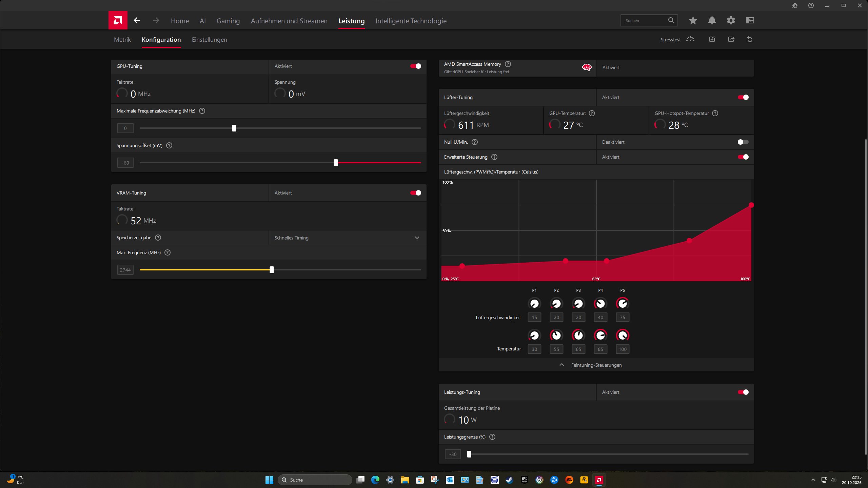Open help for AMD SmartAccess Memory
The image size is (868, 488).
(x=508, y=64)
